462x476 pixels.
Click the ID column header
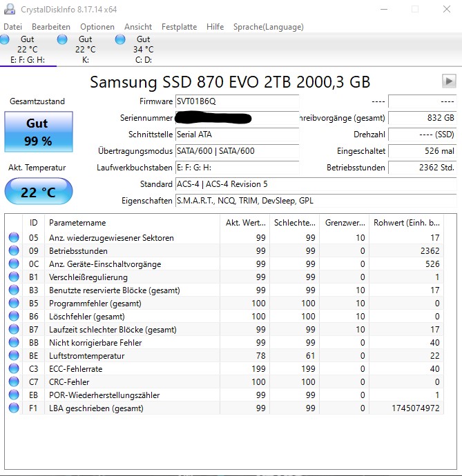33,223
